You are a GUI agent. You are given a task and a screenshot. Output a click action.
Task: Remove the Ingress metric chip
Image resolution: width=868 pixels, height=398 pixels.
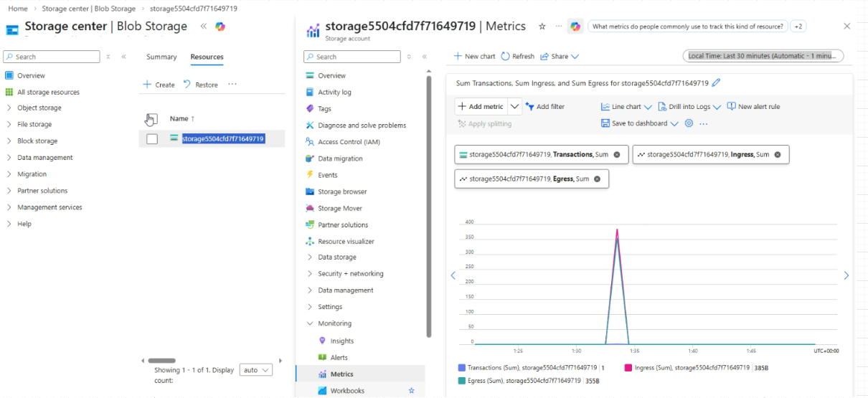tap(778, 154)
